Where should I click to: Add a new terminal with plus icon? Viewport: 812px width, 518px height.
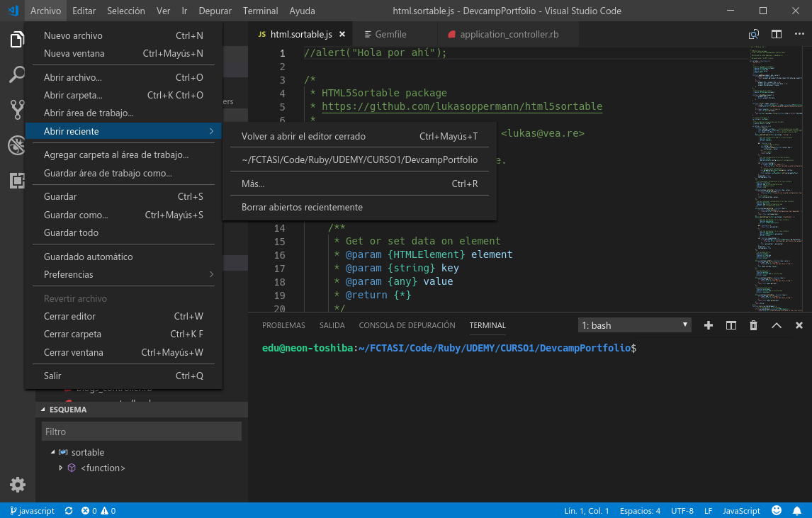[708, 325]
